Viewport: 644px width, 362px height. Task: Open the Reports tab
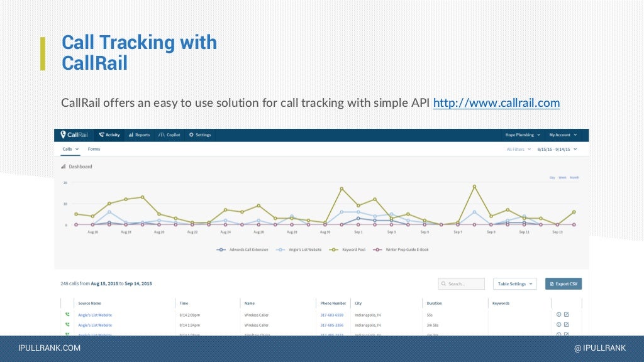click(139, 134)
